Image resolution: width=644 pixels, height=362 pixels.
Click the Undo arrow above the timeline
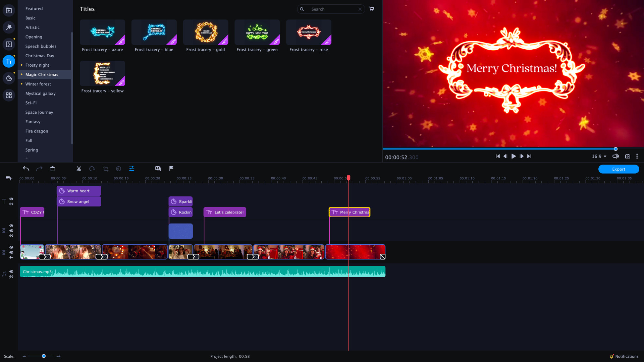coord(26,169)
